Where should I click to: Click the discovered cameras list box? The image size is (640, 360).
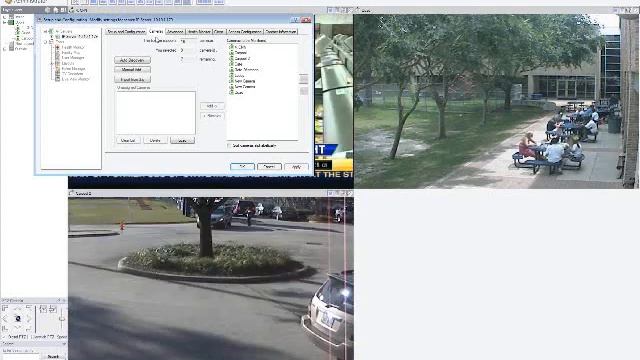point(156,113)
